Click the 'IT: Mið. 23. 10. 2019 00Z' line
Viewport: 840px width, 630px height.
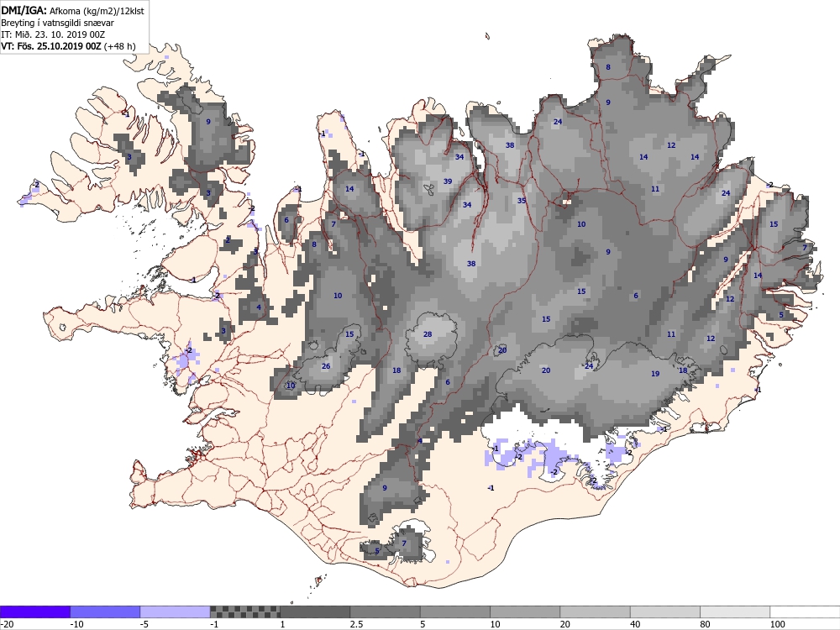pyautogui.click(x=53, y=34)
